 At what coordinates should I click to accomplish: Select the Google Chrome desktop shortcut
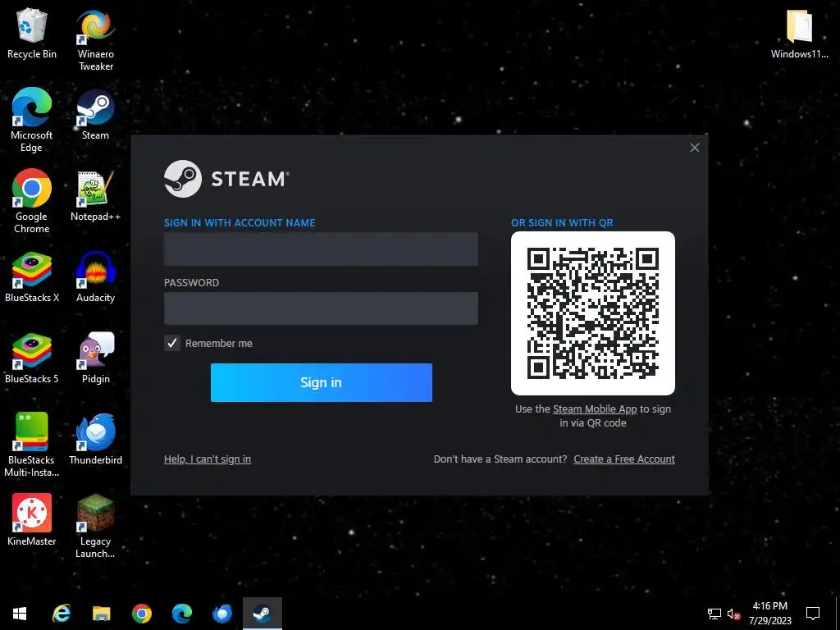tap(32, 202)
